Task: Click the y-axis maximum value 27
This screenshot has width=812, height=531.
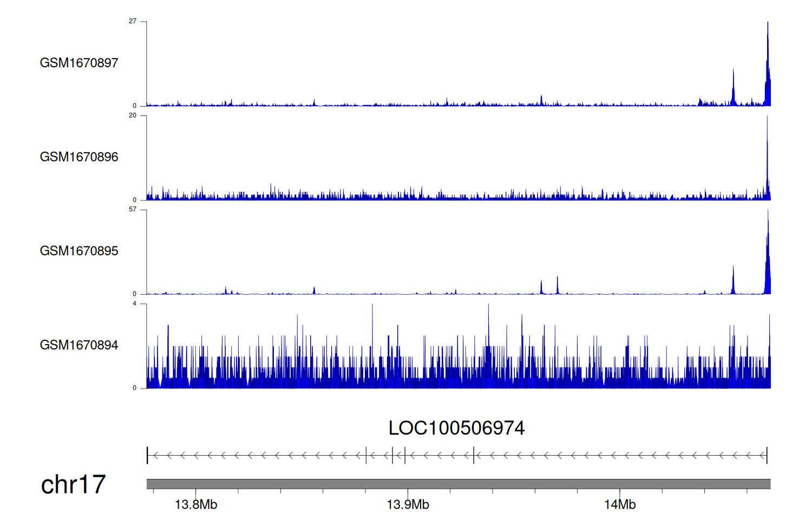Action: (x=133, y=21)
